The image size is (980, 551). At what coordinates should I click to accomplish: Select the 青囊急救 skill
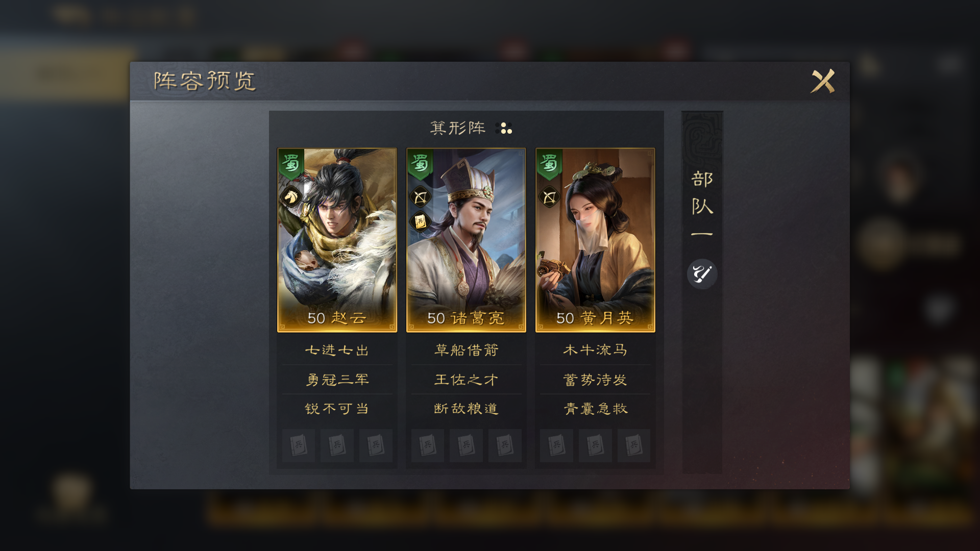[x=595, y=409]
